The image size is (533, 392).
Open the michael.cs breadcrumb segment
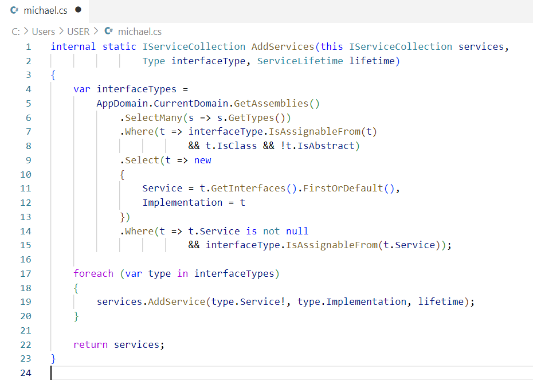point(140,32)
